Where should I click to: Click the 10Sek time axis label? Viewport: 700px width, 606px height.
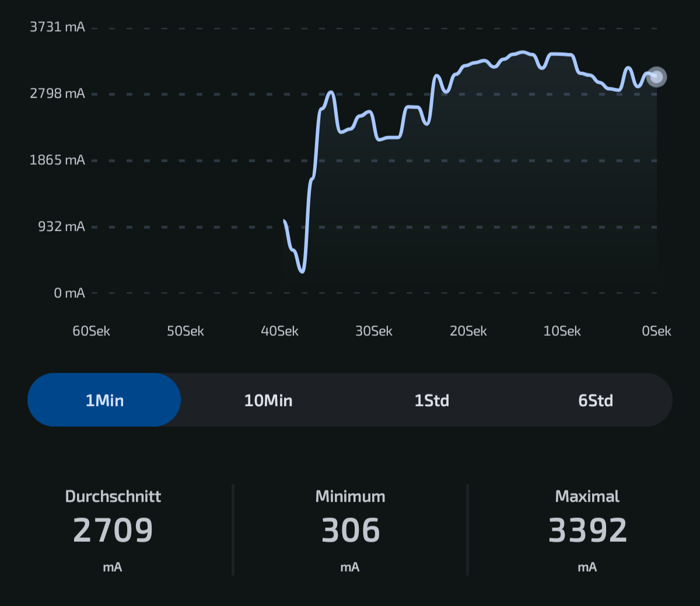562,331
